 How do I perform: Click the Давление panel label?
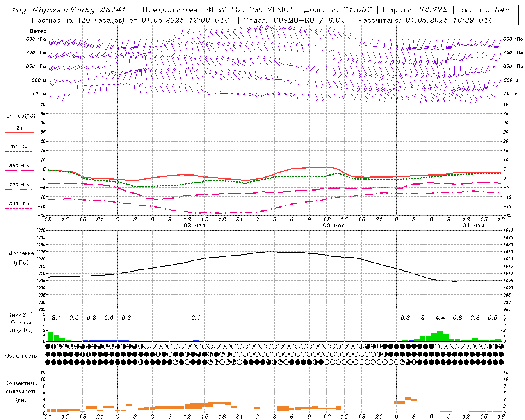[21, 253]
